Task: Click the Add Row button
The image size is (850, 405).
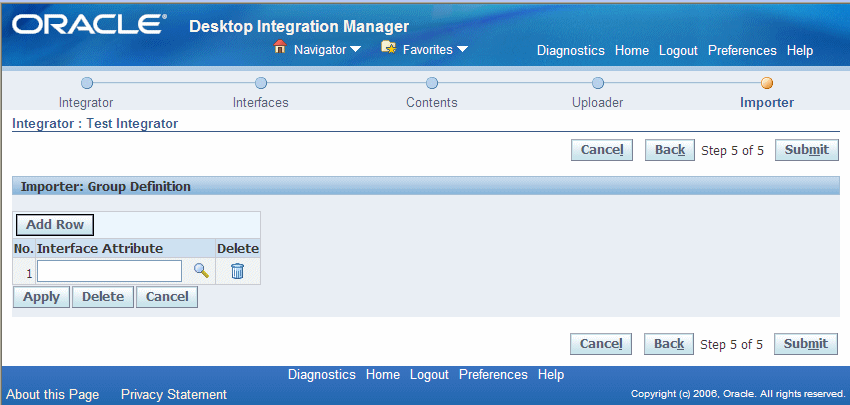Action: click(55, 225)
